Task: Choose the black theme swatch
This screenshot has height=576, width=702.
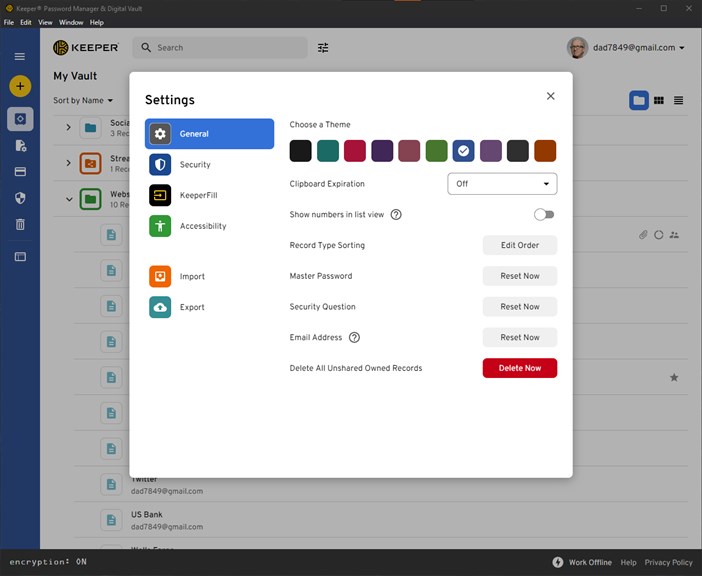Action: [x=300, y=150]
